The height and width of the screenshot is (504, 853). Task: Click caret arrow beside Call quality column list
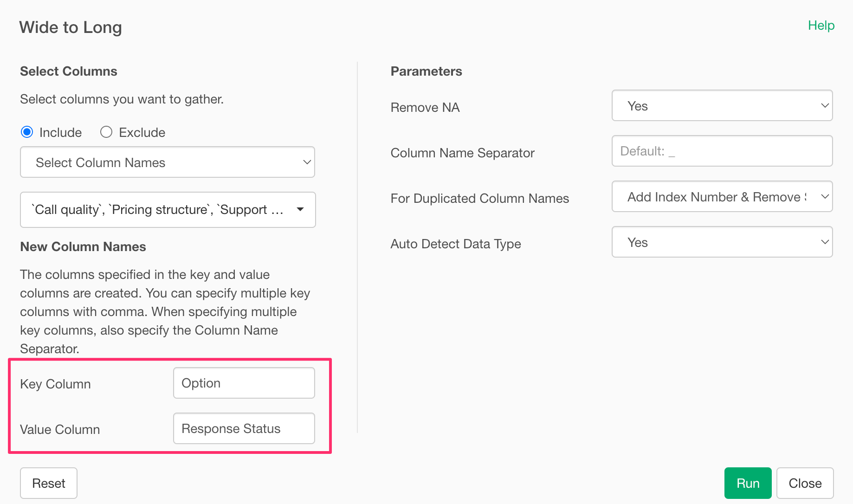[x=300, y=210]
